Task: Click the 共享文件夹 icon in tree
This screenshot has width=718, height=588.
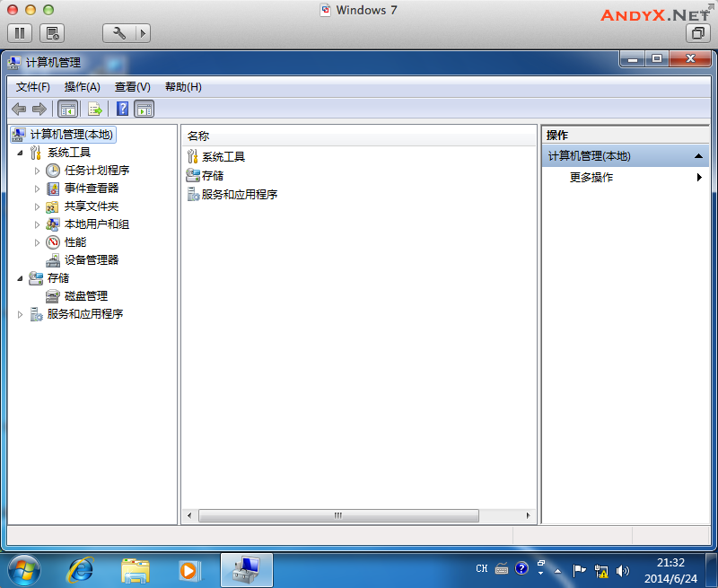Action: [x=53, y=206]
